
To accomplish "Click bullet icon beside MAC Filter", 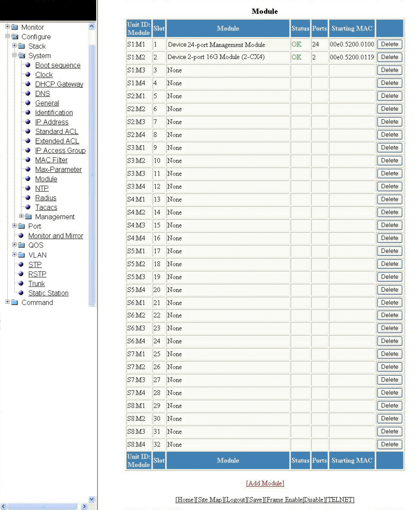I will 28,160.
